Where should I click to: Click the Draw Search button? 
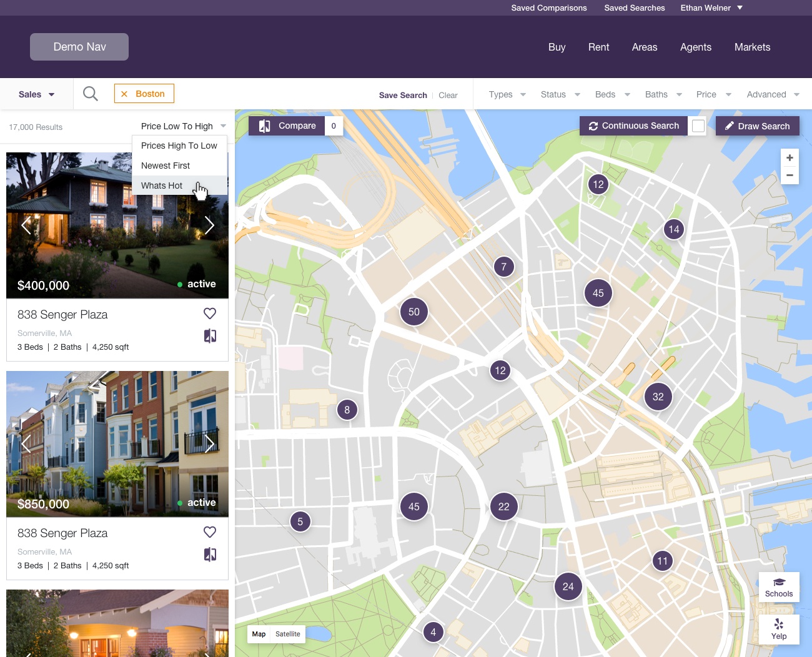point(758,126)
